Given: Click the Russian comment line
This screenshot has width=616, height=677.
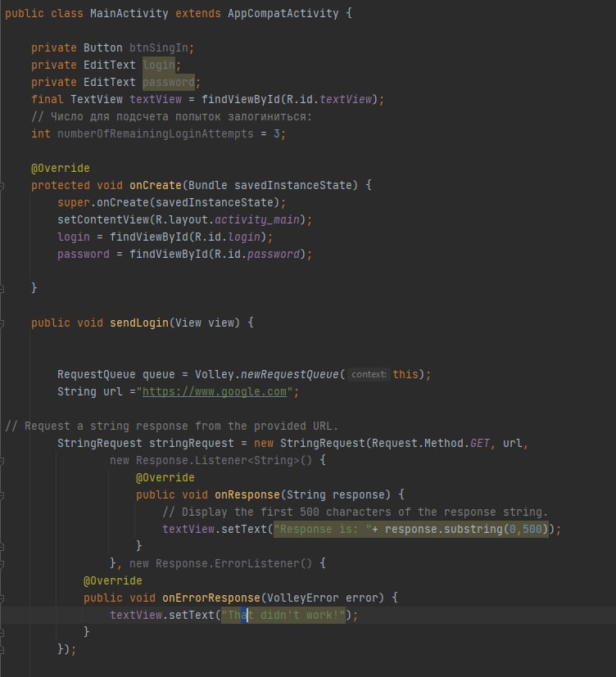Looking at the screenshot, I should click(x=171, y=116).
